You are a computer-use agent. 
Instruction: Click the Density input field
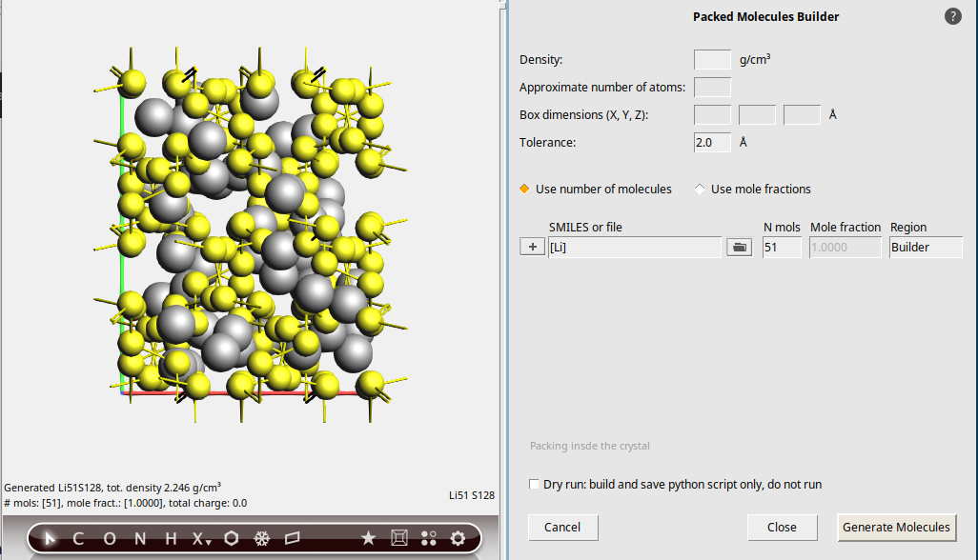[712, 60]
